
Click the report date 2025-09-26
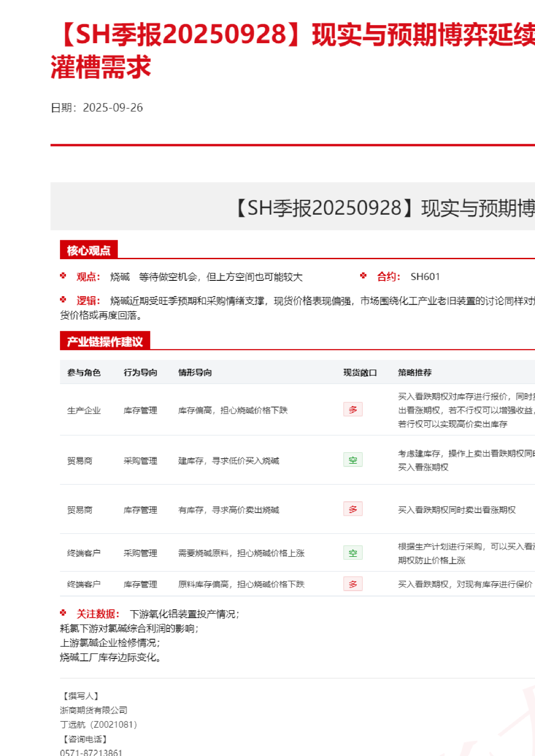coord(113,108)
